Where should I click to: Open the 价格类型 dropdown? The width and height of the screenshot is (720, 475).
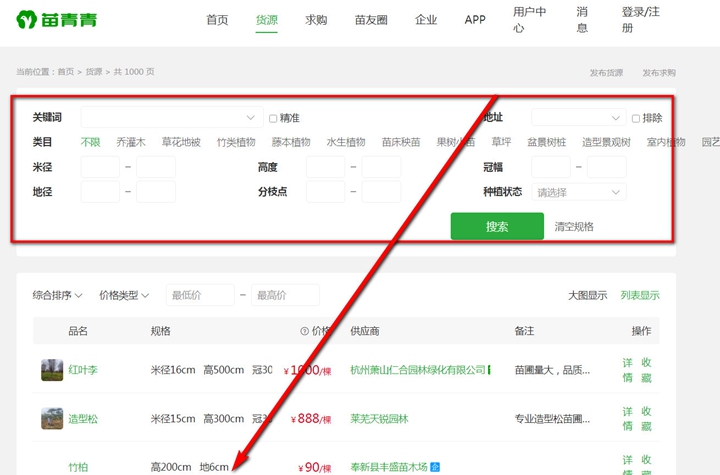(124, 295)
